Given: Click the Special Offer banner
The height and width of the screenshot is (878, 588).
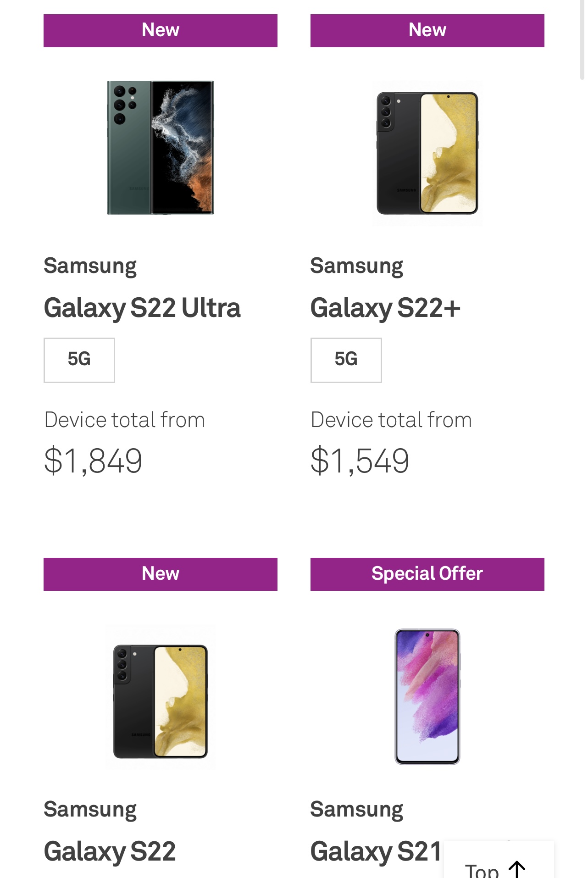Looking at the screenshot, I should 427,574.
